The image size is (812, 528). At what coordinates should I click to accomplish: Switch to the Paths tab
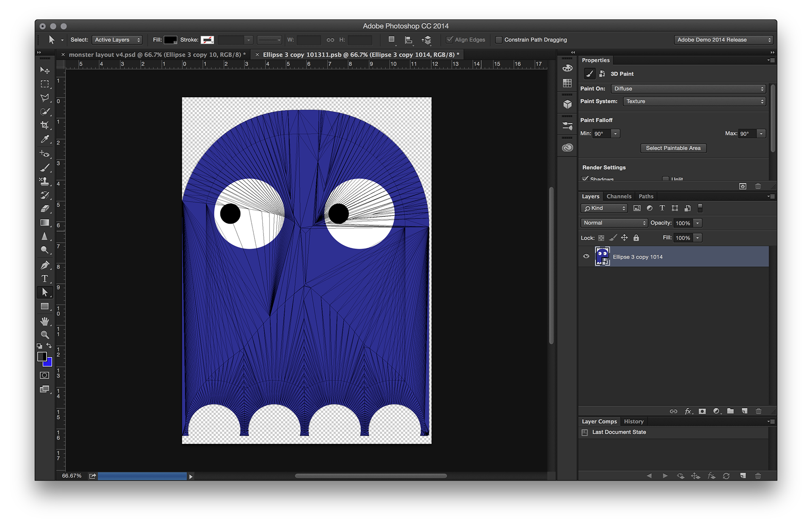point(646,196)
